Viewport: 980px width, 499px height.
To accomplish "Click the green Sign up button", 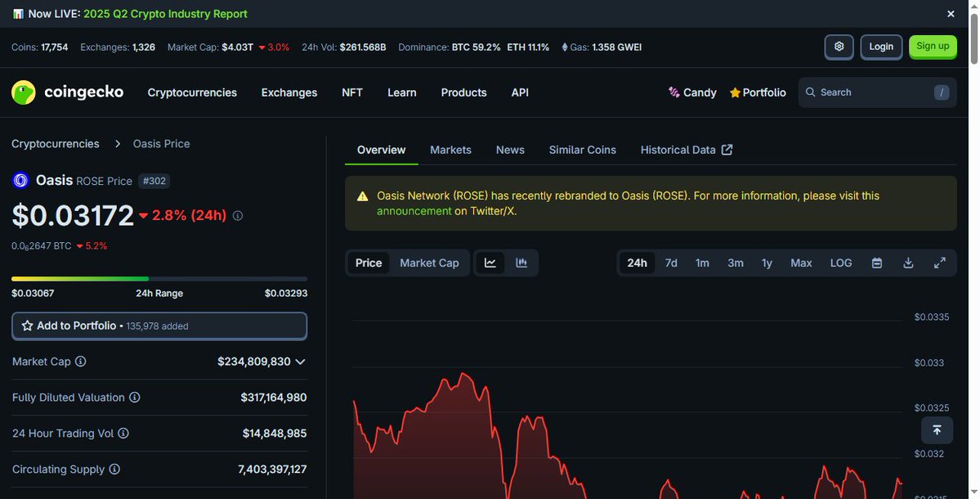I will (x=933, y=47).
